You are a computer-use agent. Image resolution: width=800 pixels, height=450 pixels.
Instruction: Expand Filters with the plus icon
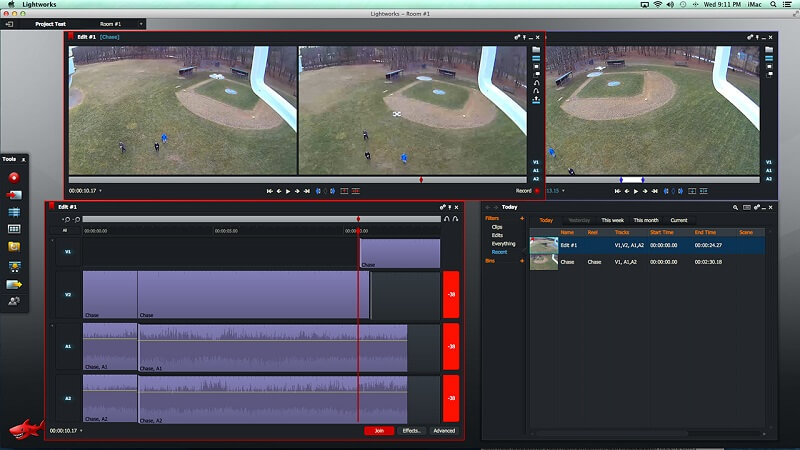click(x=522, y=218)
